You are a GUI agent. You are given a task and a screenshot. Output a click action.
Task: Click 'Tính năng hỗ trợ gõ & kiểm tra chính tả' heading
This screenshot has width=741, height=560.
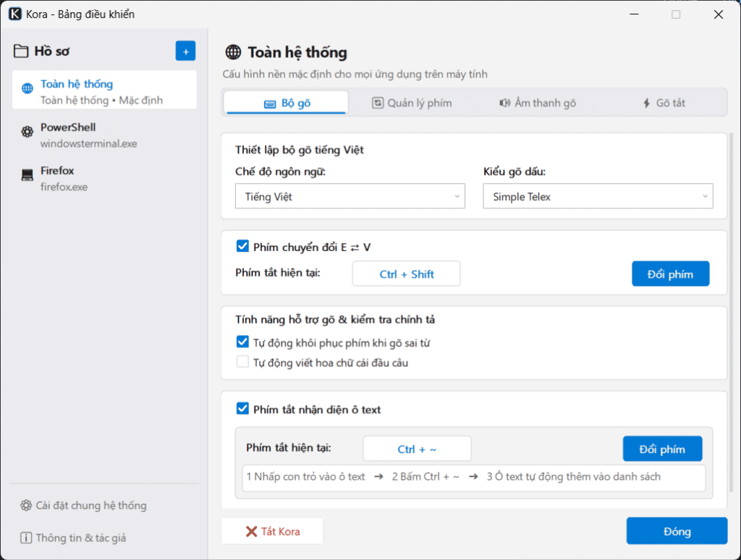[335, 320]
